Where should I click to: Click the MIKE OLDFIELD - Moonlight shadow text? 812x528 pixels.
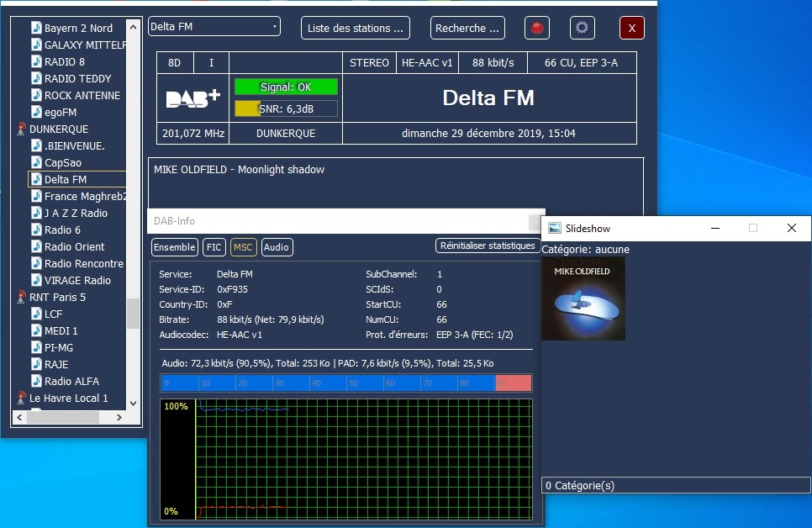[x=239, y=170]
